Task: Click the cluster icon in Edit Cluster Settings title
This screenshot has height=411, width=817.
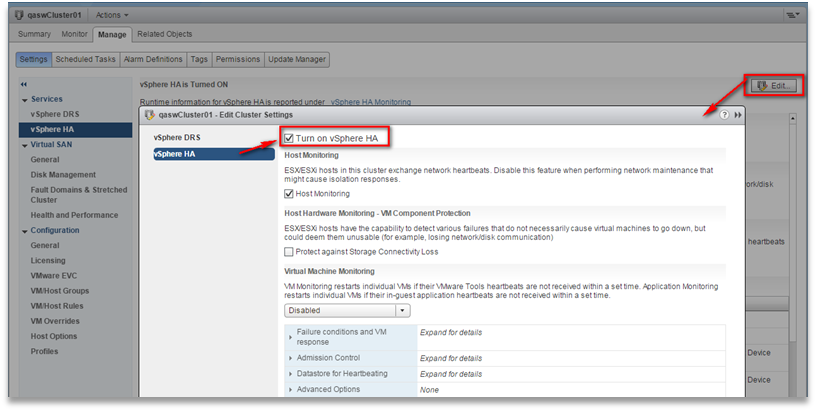Action: 151,115
